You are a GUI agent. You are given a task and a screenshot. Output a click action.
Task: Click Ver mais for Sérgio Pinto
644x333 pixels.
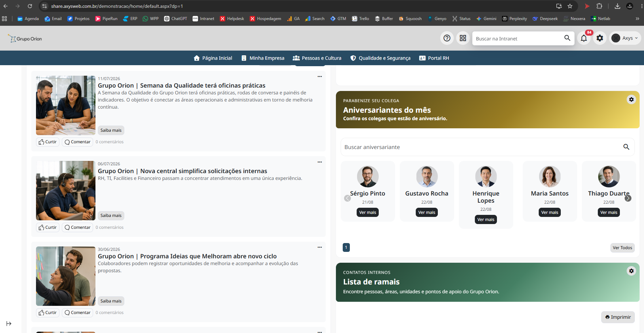[x=368, y=212]
